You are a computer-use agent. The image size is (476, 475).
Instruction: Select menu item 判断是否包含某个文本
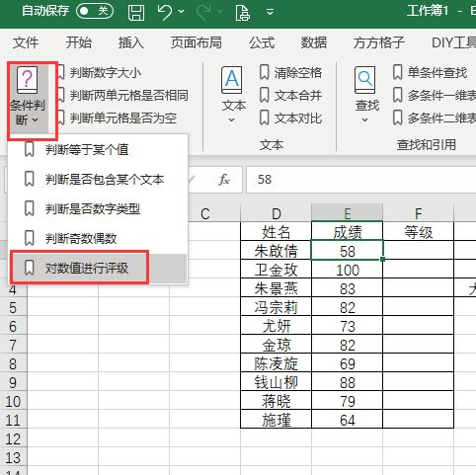[x=98, y=180]
